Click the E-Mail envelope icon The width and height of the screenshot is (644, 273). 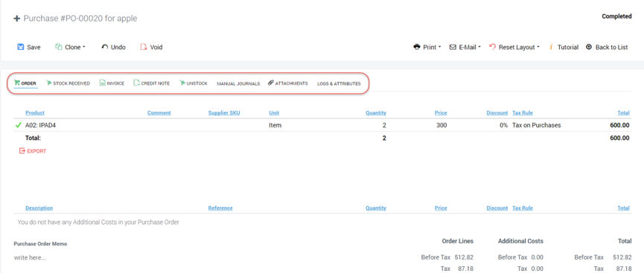[x=453, y=47]
